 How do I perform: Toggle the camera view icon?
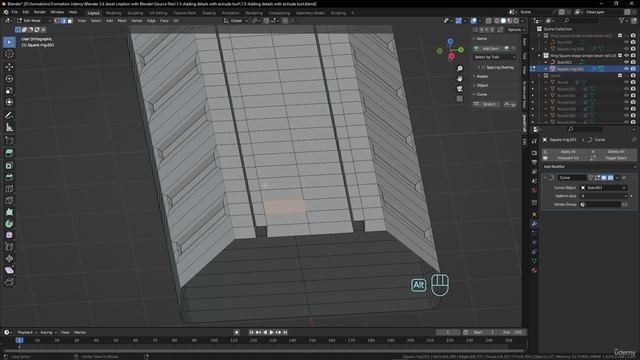coord(460,89)
